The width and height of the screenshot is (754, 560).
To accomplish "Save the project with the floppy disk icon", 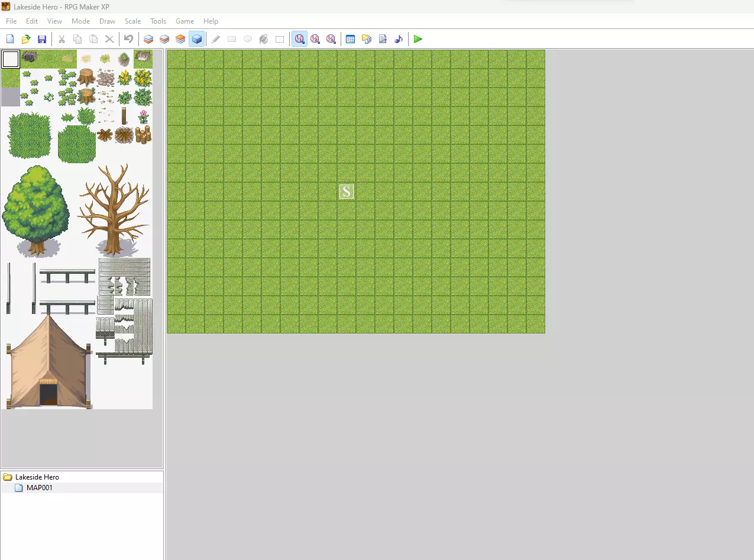I will point(42,39).
